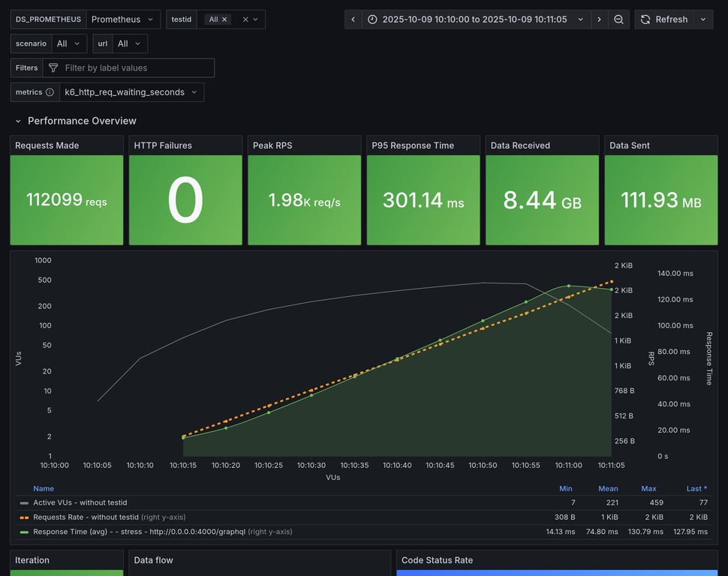The height and width of the screenshot is (576, 728).
Task: Open the scenario variable dropdown
Action: [x=68, y=43]
